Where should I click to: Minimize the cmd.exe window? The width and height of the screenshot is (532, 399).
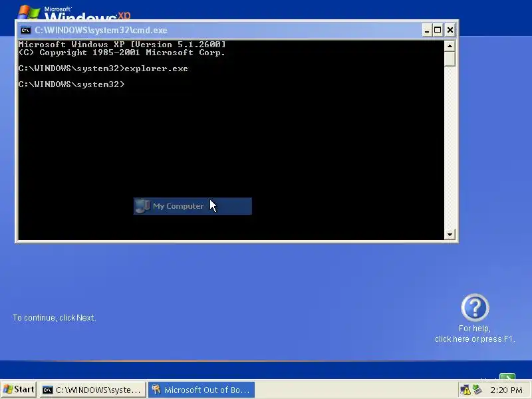click(x=426, y=30)
